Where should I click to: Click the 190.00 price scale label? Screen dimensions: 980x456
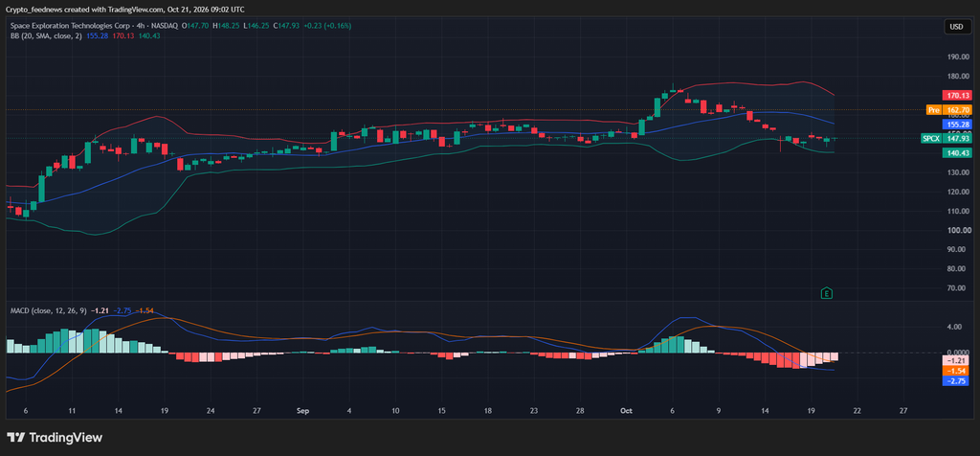pos(959,57)
